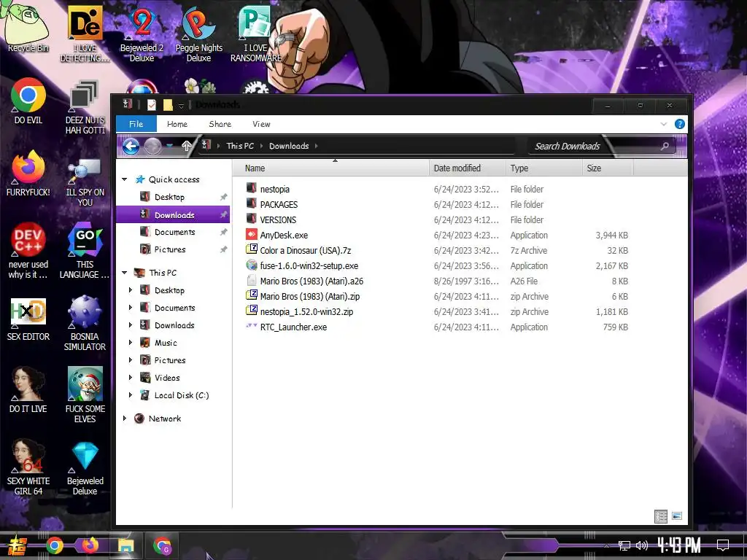Collapse the Quick access tree node
This screenshot has height=560, width=747.
[x=124, y=179]
